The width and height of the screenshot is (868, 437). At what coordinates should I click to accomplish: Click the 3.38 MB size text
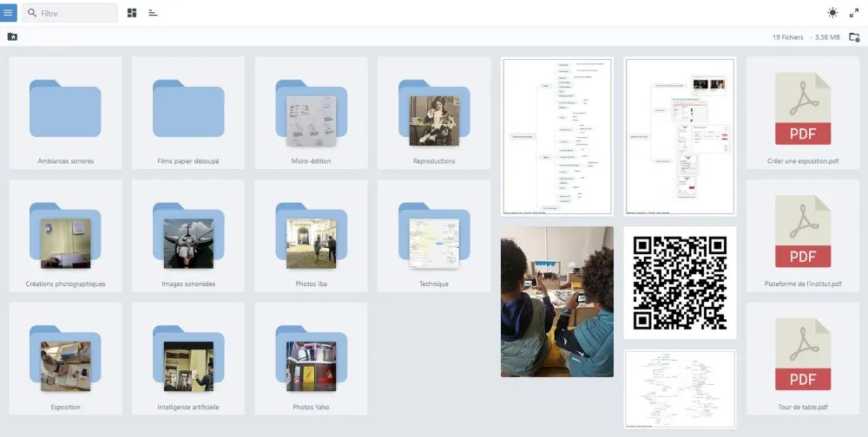click(x=827, y=37)
